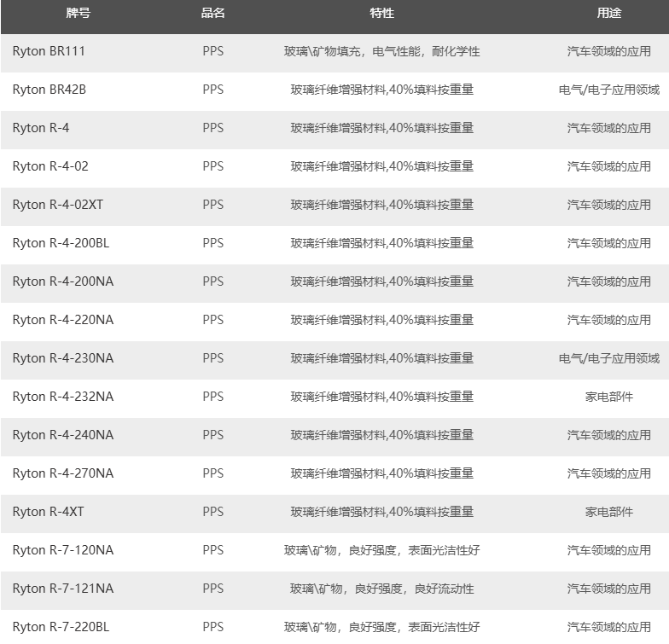Image resolution: width=669 pixels, height=644 pixels.
Task: Click the 用途 column header
Action: pyautogui.click(x=608, y=14)
